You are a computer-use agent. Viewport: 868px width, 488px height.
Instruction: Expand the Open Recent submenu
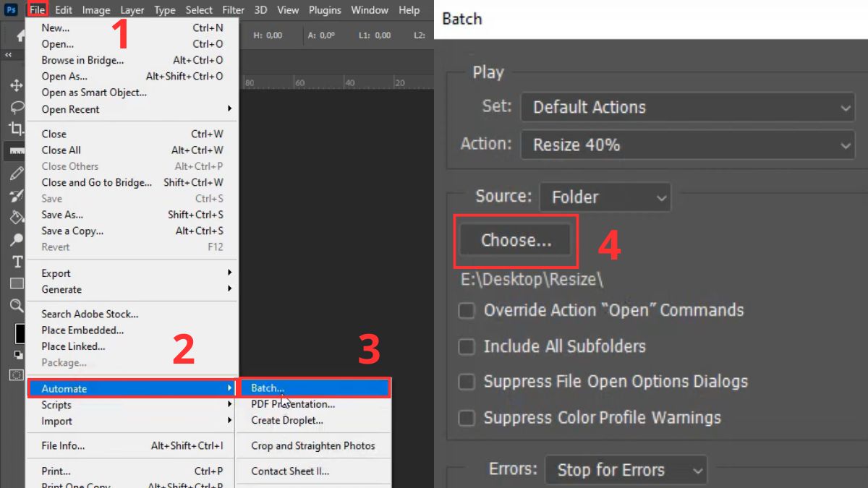coord(132,109)
